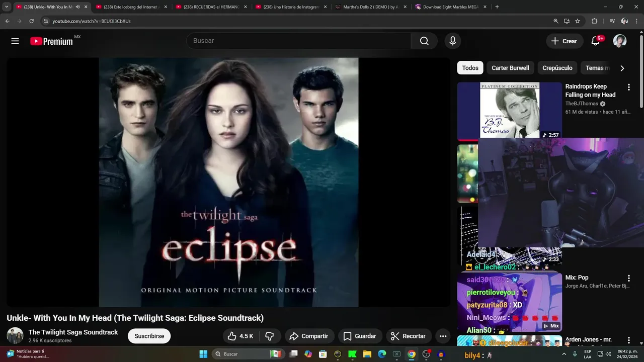Select the Crepúsculo filter chip
The width and height of the screenshot is (644, 362).
(x=557, y=68)
